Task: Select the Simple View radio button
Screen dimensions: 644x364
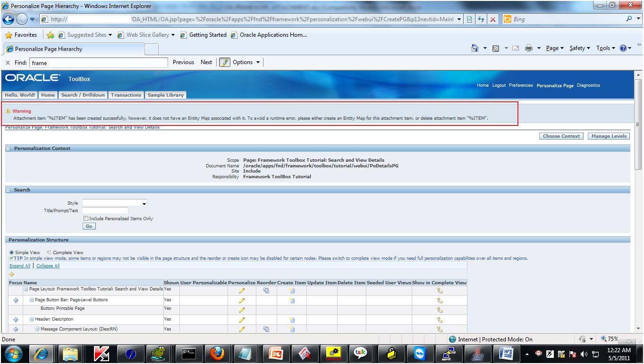Action: (x=11, y=253)
